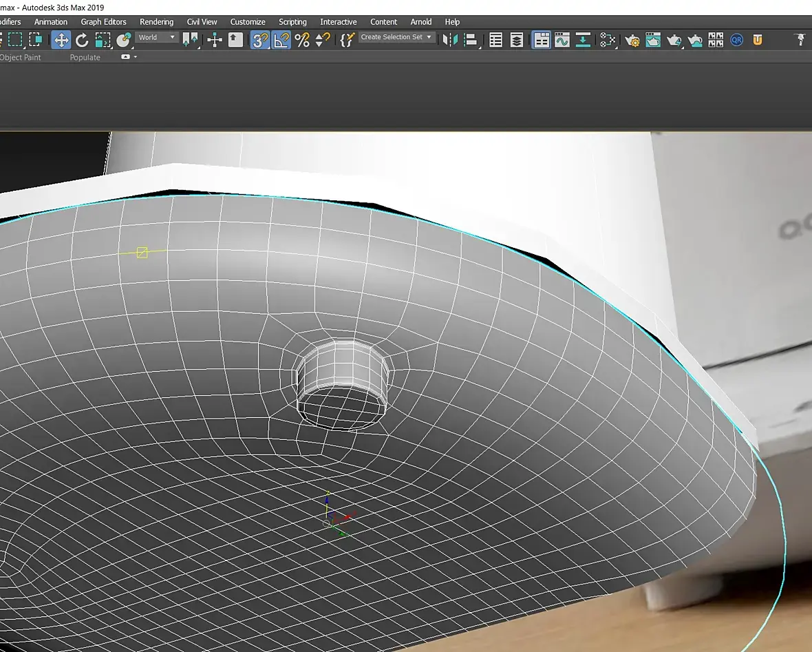
Task: Click the Select and Scale tool
Action: point(103,40)
